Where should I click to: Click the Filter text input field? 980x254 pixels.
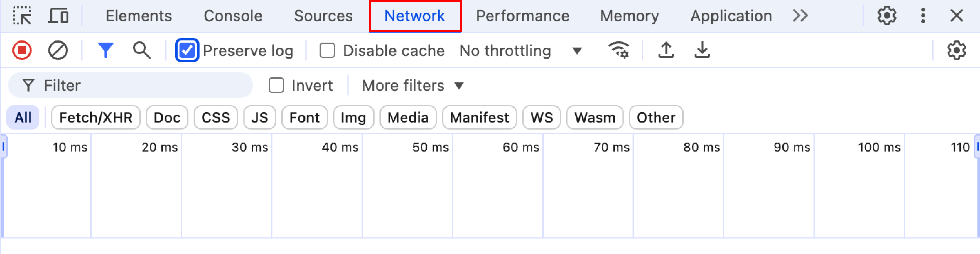click(131, 86)
